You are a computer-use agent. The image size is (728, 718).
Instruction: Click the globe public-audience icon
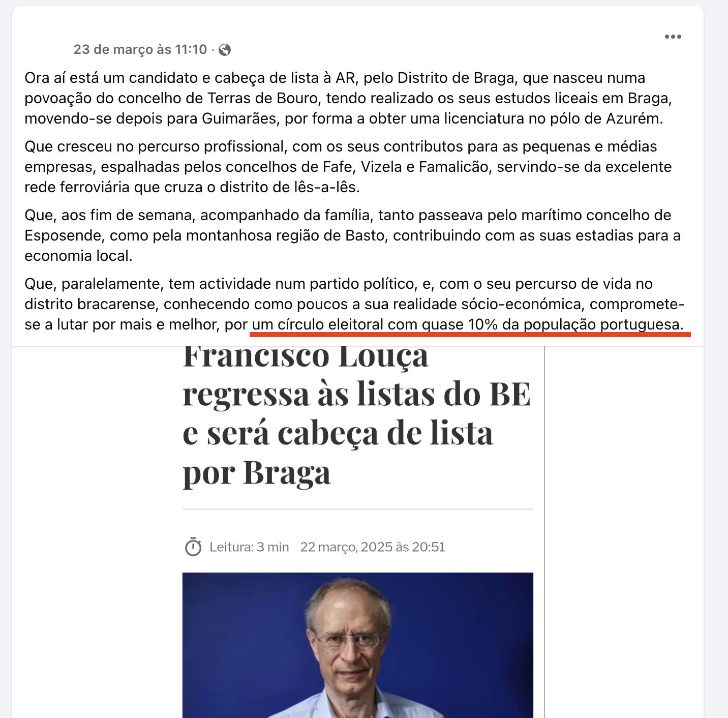(225, 50)
